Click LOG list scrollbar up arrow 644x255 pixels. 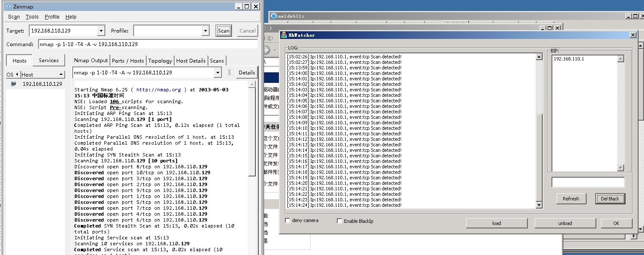tap(539, 57)
